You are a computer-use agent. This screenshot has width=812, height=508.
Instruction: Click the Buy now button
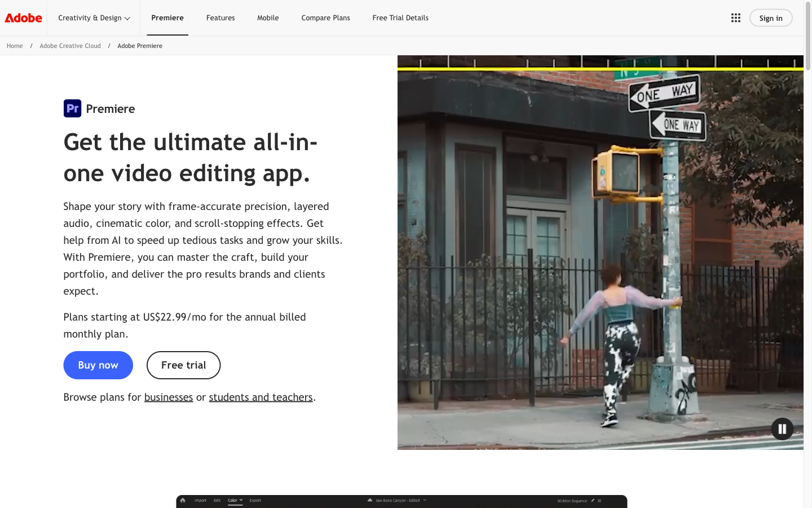pos(98,365)
